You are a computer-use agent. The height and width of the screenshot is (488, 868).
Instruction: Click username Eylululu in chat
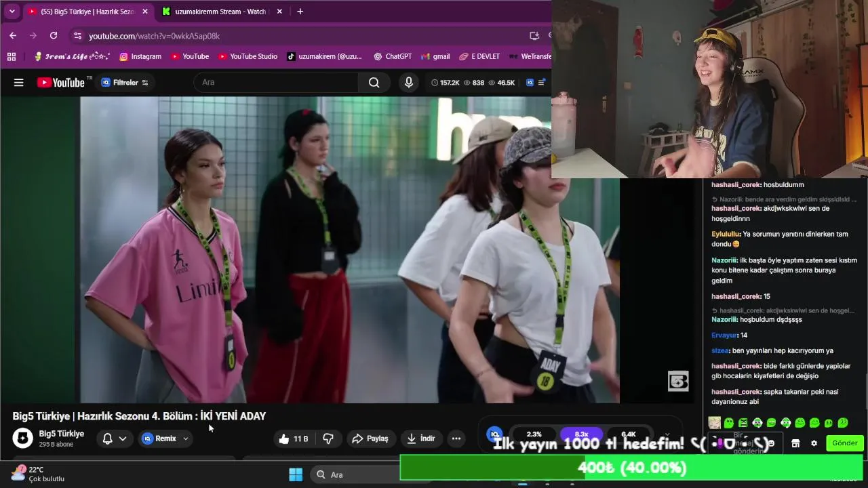[726, 235]
